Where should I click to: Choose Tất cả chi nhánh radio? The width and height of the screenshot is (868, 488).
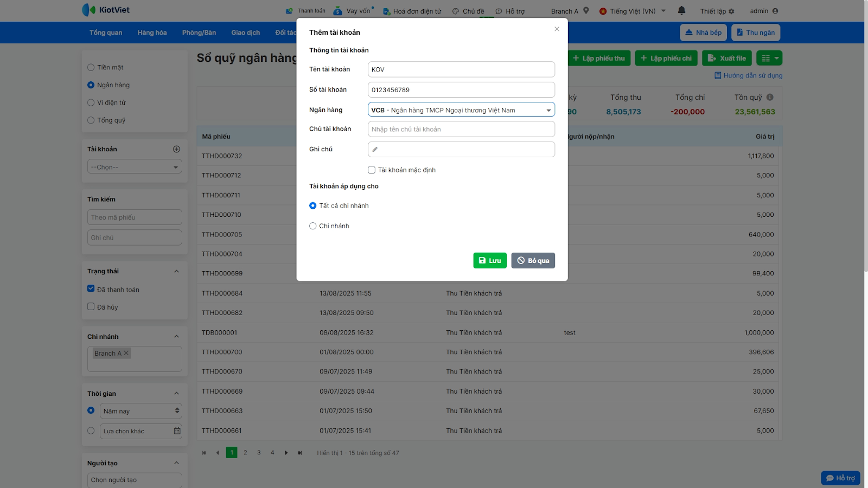click(x=313, y=206)
